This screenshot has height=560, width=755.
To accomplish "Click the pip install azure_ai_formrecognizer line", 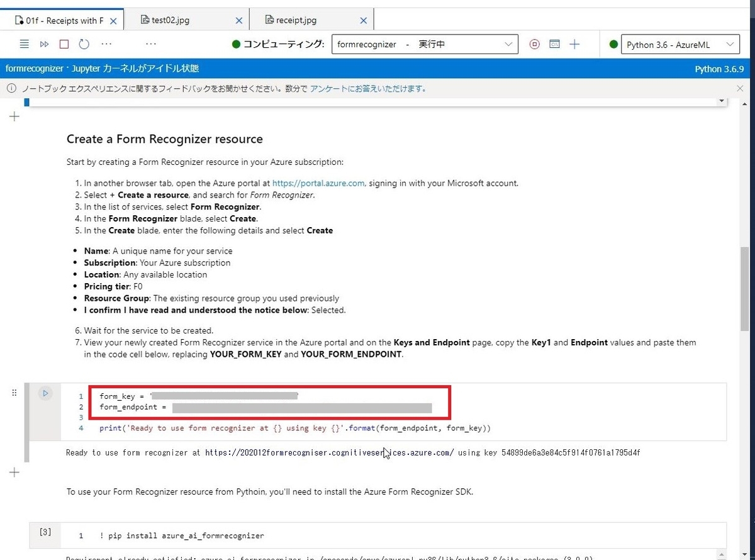I will (x=182, y=535).
